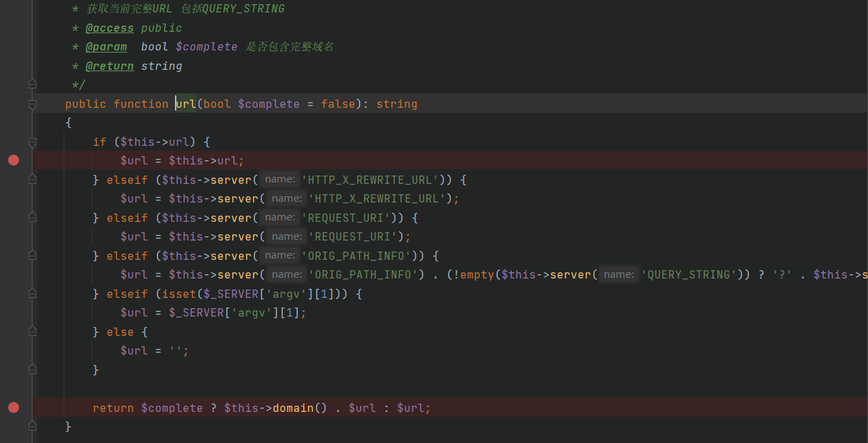
Task: Click the @param doc tag
Action: coord(106,47)
